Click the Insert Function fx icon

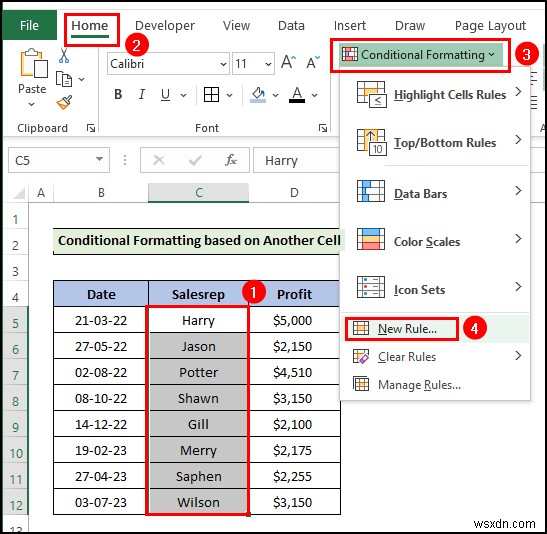[x=231, y=160]
